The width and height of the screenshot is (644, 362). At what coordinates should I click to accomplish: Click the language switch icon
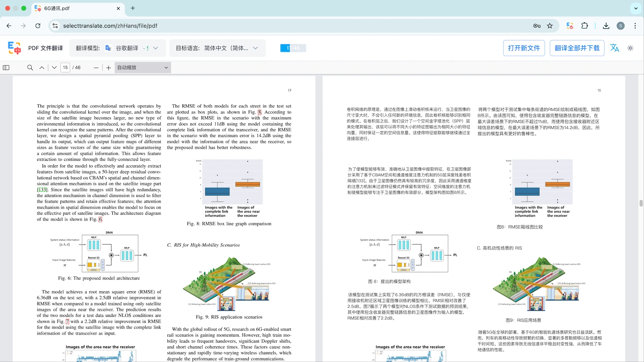(615, 48)
